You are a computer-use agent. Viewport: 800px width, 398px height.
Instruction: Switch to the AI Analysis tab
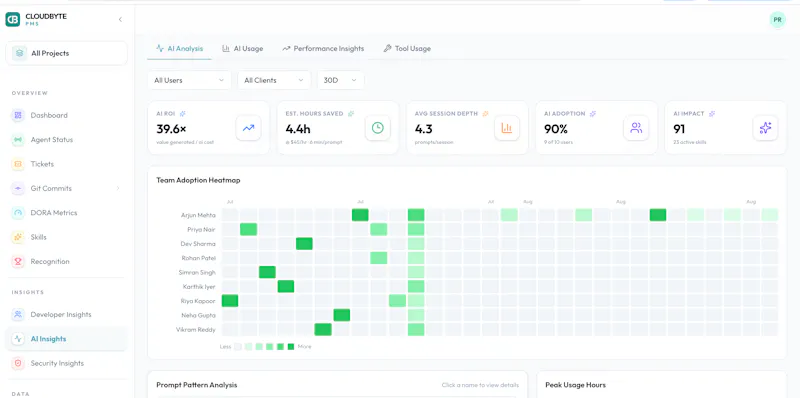pos(179,48)
